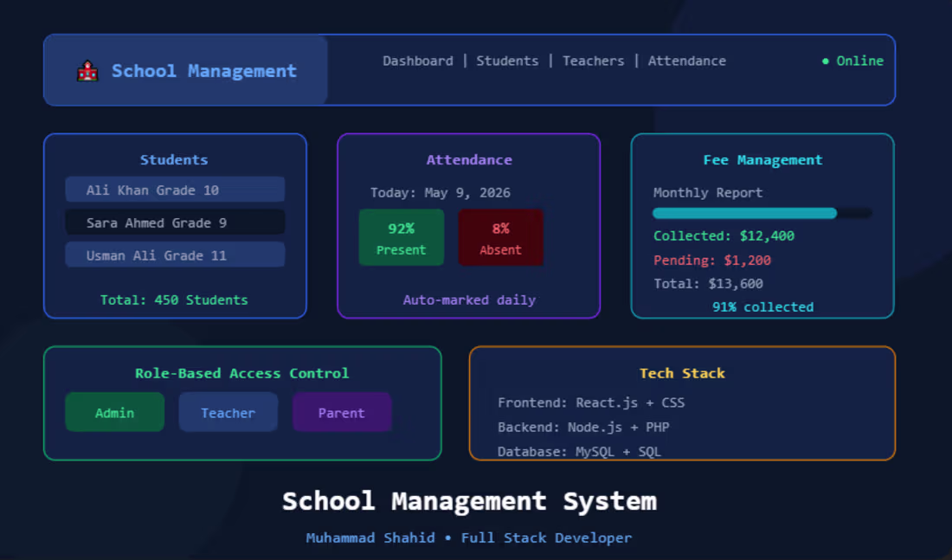Click the Total: 450 Students text
Image resolution: width=952 pixels, height=560 pixels.
tap(174, 300)
